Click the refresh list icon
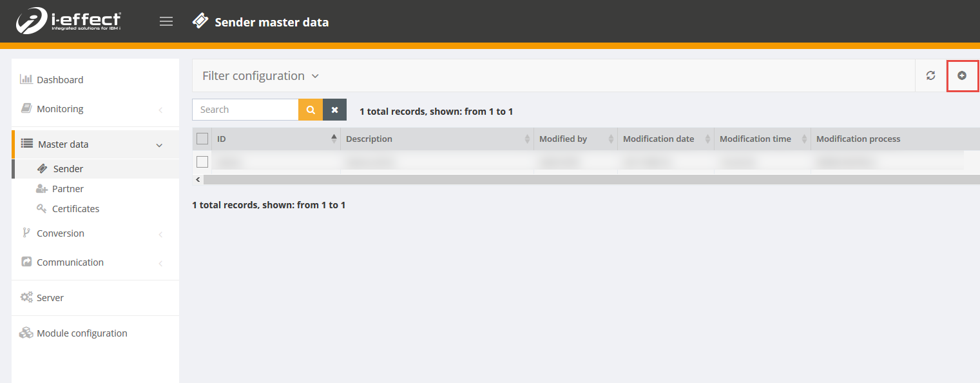 pyautogui.click(x=930, y=75)
